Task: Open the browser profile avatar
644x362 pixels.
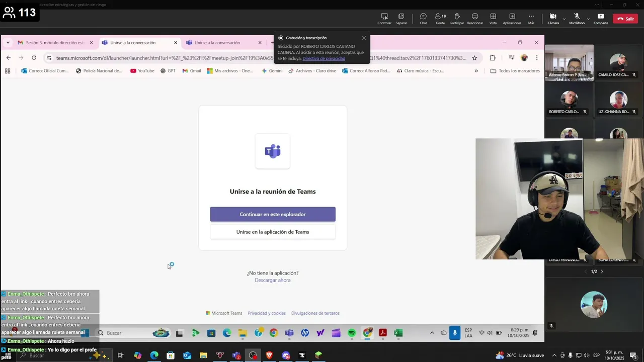Action: pos(524,58)
